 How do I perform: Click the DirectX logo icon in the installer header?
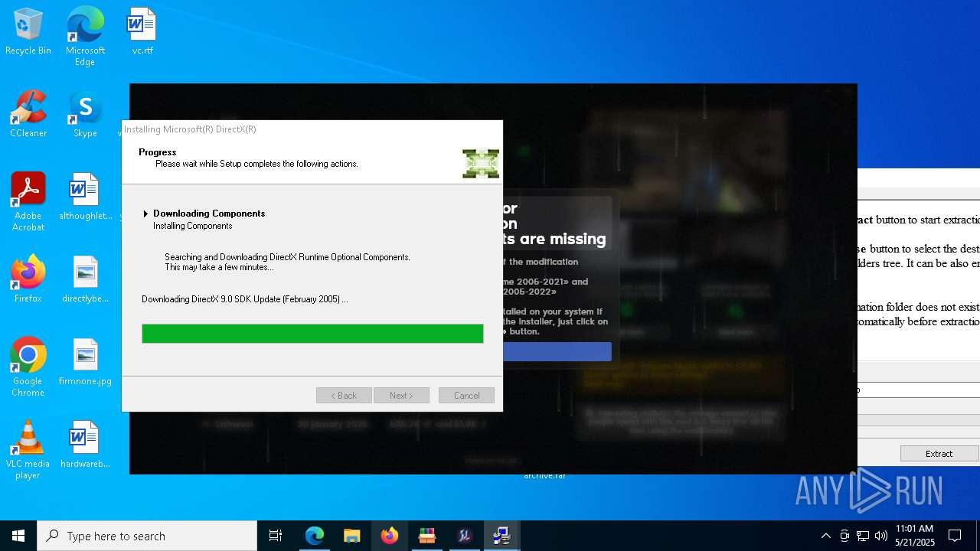coord(481,163)
